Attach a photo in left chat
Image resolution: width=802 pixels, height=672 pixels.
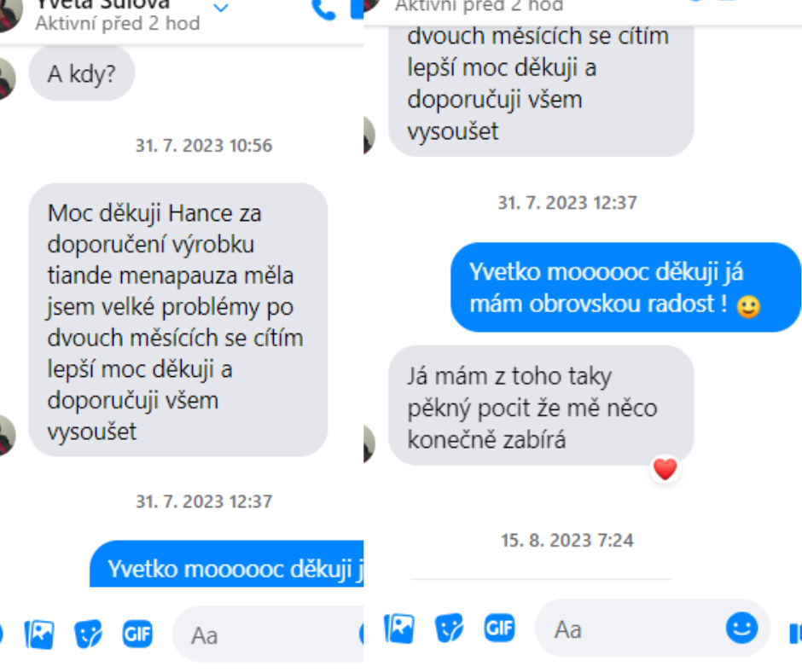39,634
